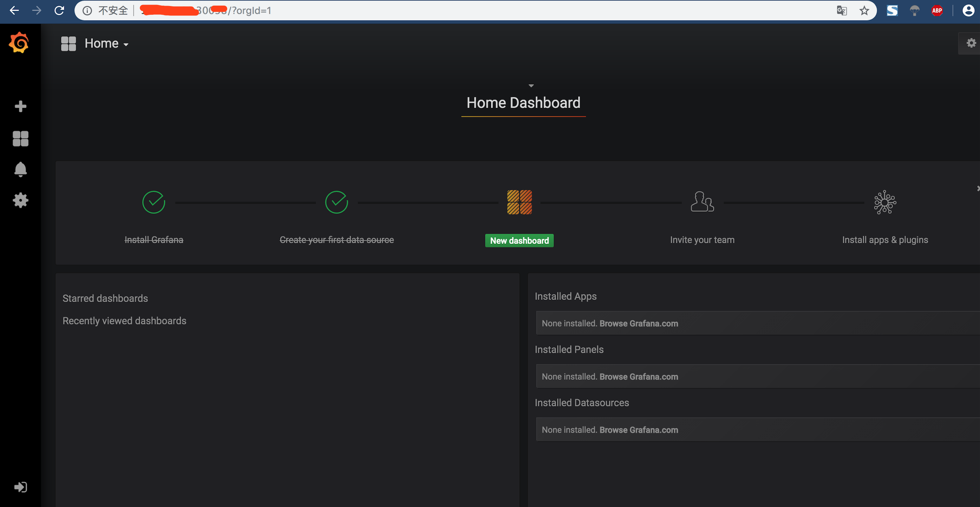Click the Starred dashboards heading
Image resolution: width=980 pixels, height=507 pixels.
[x=105, y=298]
